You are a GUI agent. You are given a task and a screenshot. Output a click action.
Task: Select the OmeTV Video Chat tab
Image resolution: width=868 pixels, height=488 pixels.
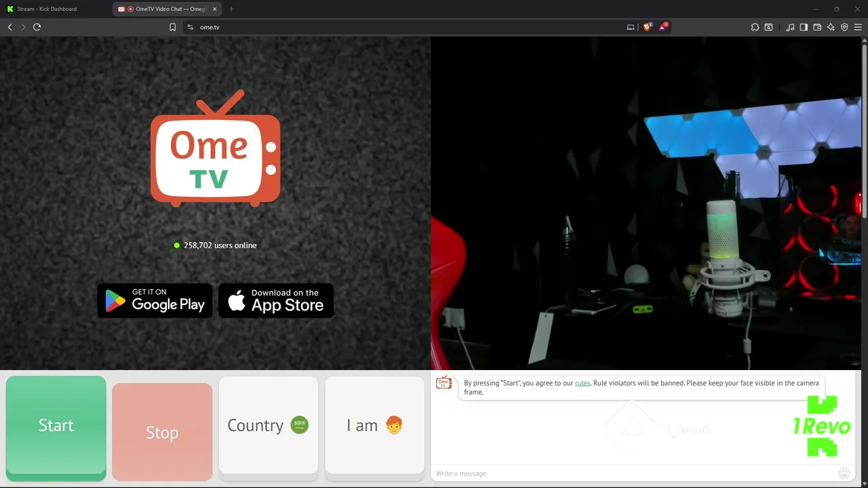167,9
